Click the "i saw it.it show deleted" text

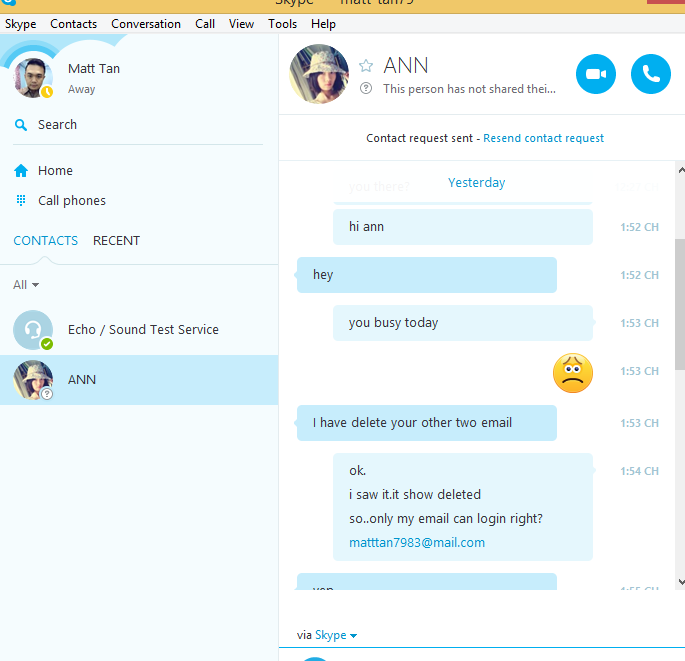(415, 494)
